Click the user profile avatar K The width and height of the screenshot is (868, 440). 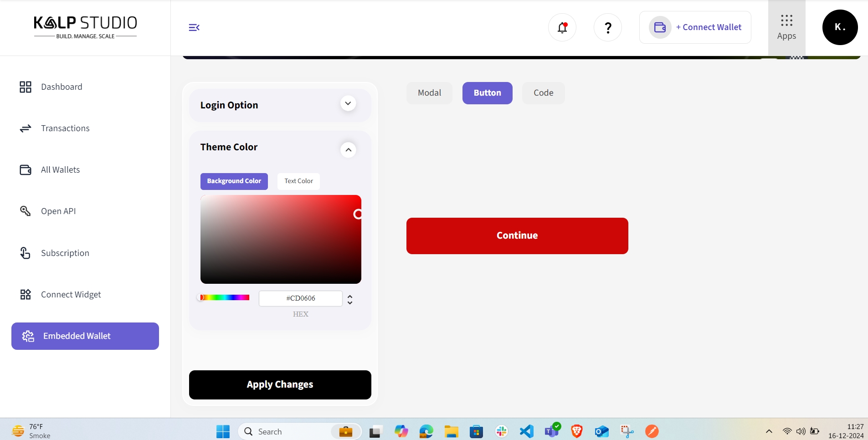(x=840, y=27)
